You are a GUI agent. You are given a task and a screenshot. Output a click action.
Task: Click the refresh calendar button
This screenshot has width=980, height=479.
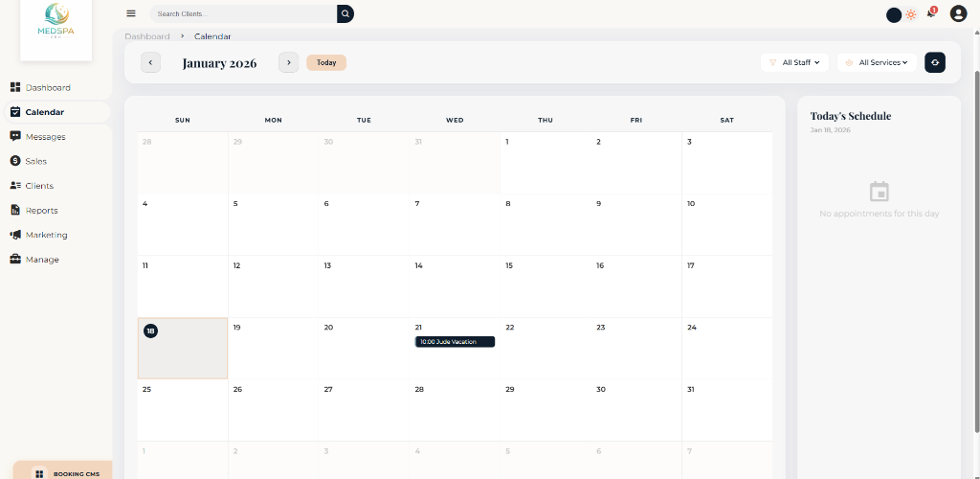tap(935, 62)
